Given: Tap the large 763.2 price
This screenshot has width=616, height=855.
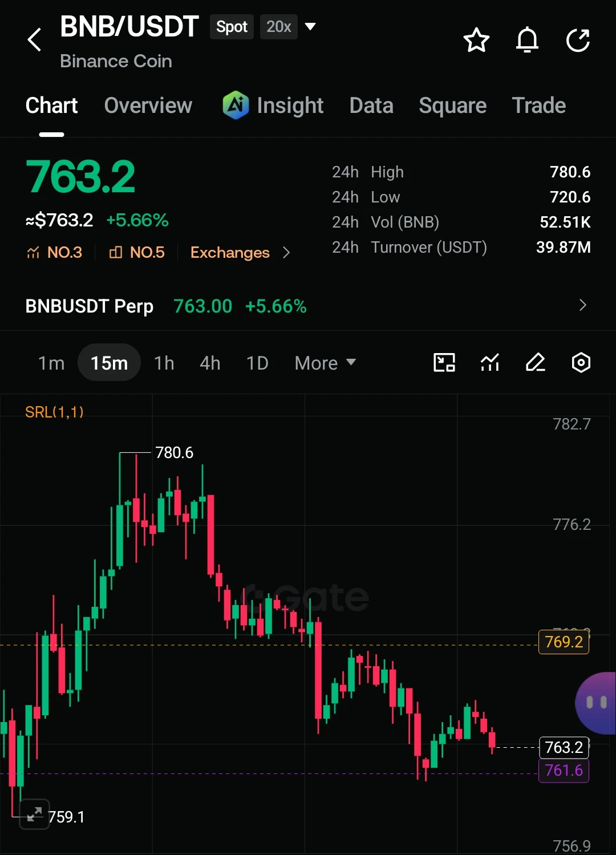Looking at the screenshot, I should click(80, 177).
